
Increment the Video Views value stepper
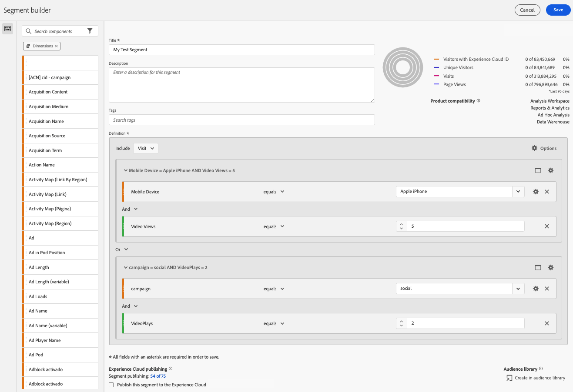tap(401, 224)
